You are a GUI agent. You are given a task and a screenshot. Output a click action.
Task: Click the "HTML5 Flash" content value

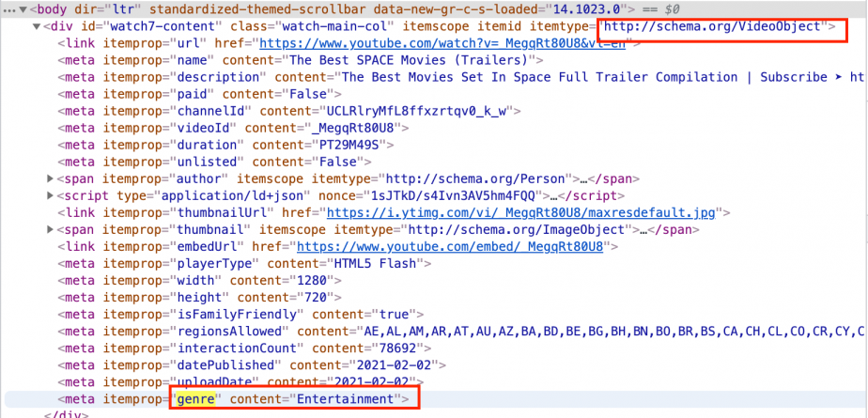pos(375,264)
